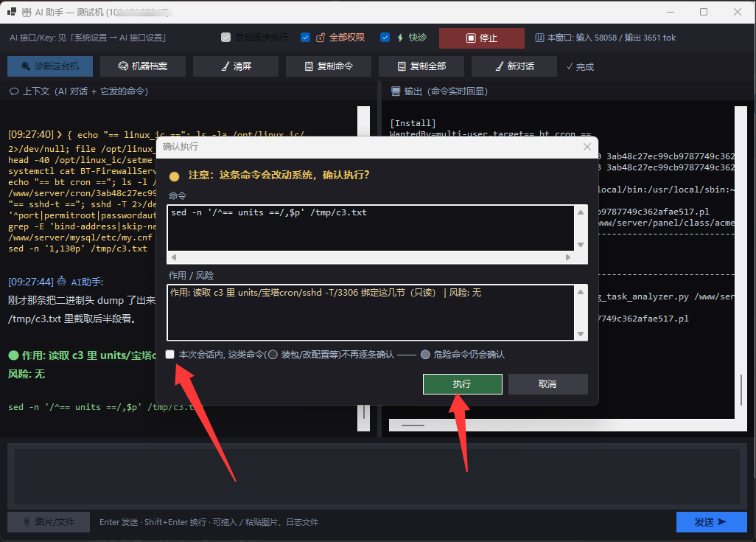756x542 pixels.
Task: Open 机器档案
Action: (143, 66)
